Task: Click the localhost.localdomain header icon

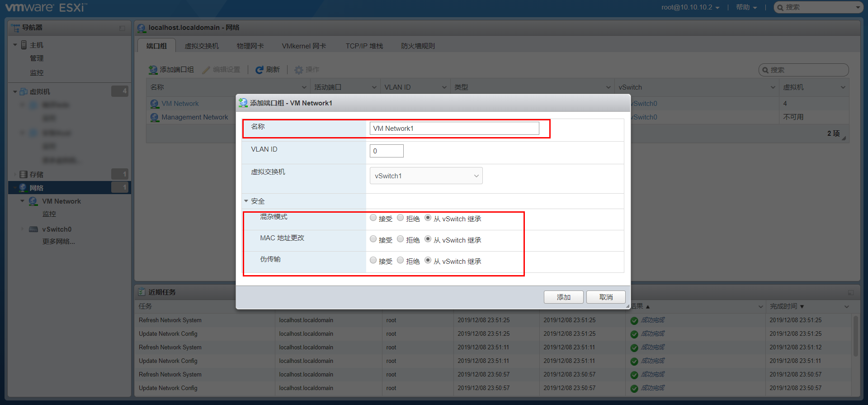Action: (x=142, y=28)
